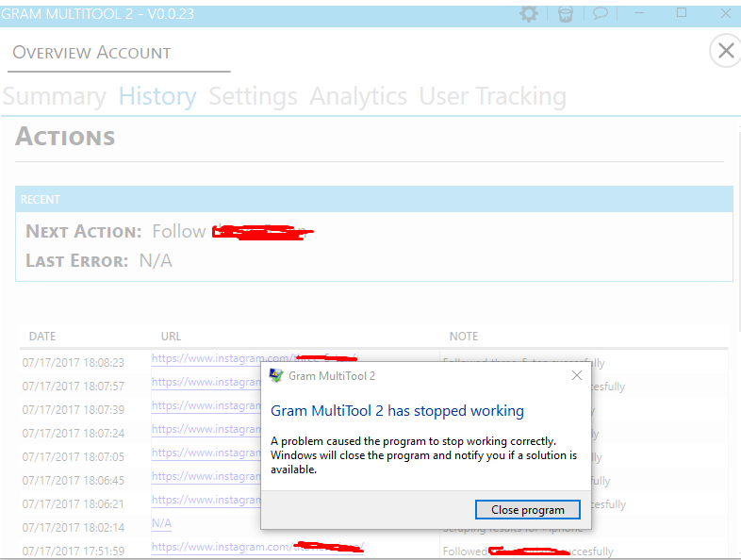Screen dimensions: 741x560
Task: Open the instagram link from 18:06:45
Action: point(206,476)
